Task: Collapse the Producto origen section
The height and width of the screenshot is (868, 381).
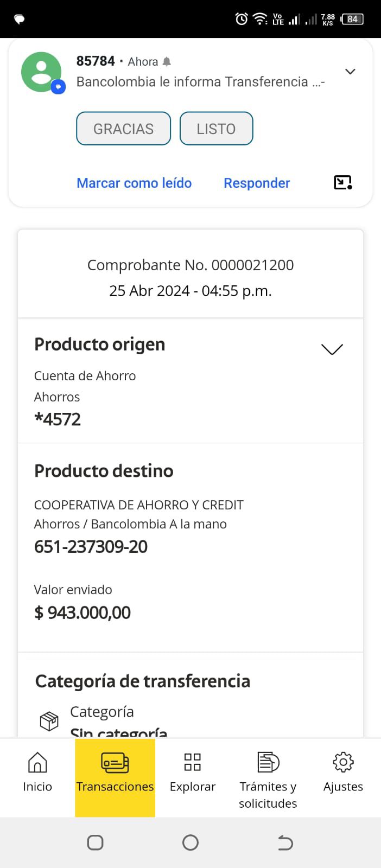Action: click(332, 349)
